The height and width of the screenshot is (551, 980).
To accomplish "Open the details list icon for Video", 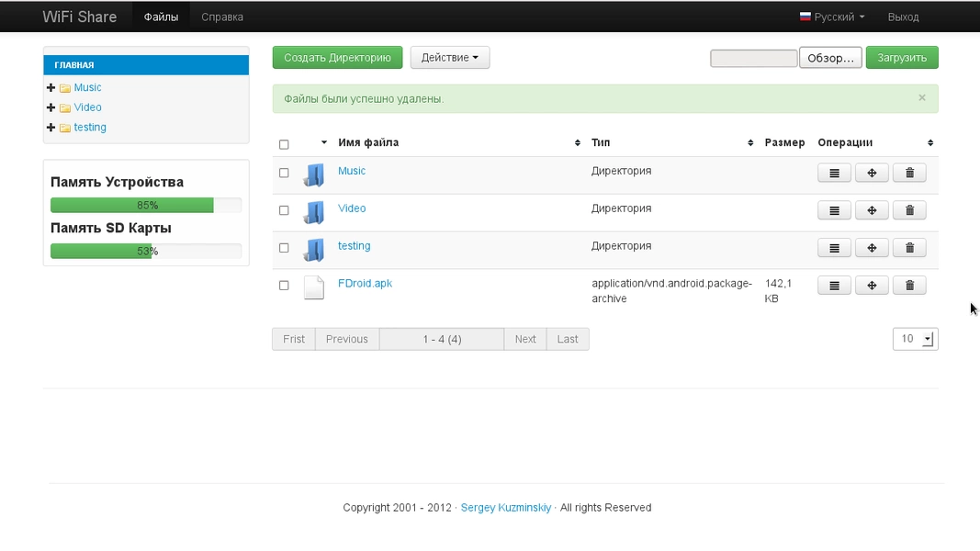I will [x=834, y=210].
